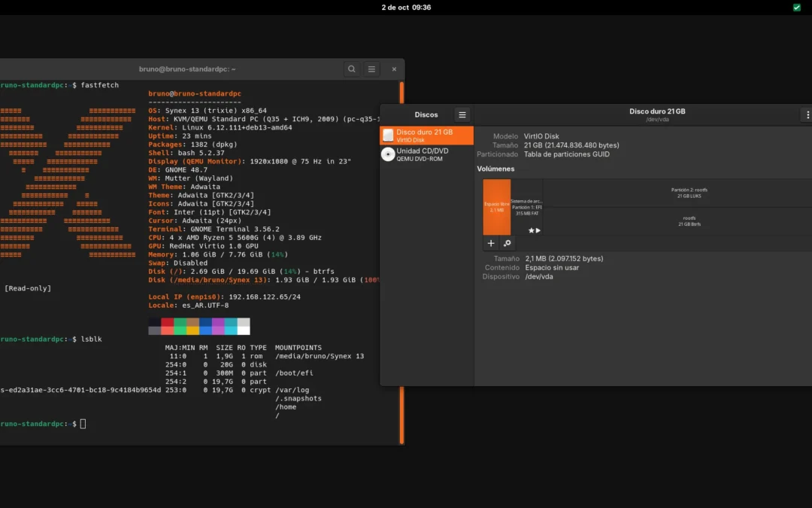Click the 'MOUNTPOINTS' column header in lsblk

pyautogui.click(x=298, y=348)
